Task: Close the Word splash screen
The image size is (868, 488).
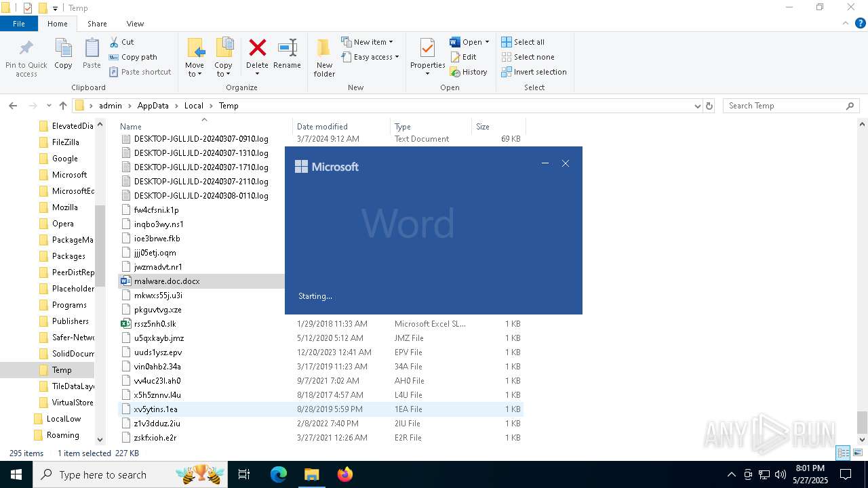Action: click(x=566, y=163)
